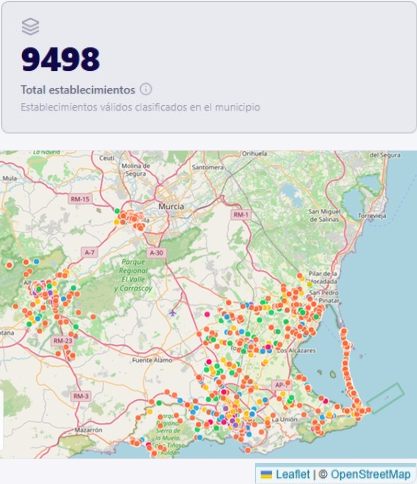Click the A-30 road sign on map

(156, 253)
